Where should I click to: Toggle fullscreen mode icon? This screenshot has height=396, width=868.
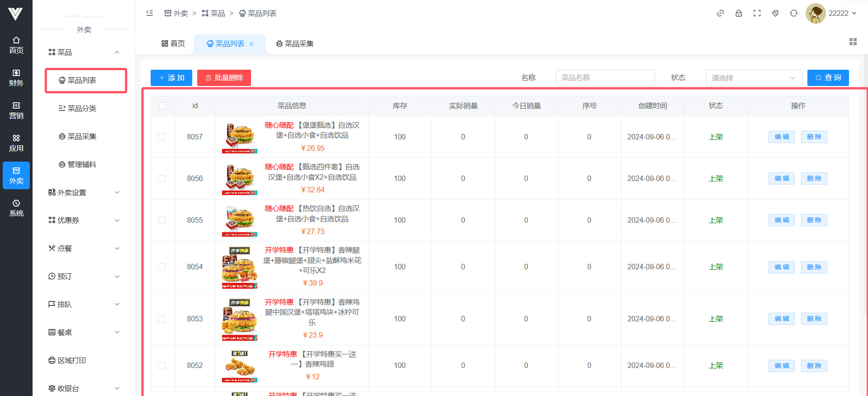point(757,13)
